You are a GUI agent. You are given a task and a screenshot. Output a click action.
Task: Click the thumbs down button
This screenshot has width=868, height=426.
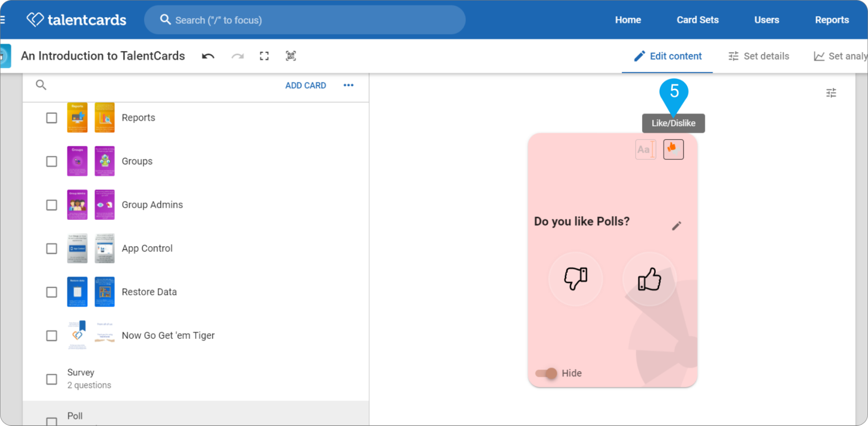(x=576, y=279)
